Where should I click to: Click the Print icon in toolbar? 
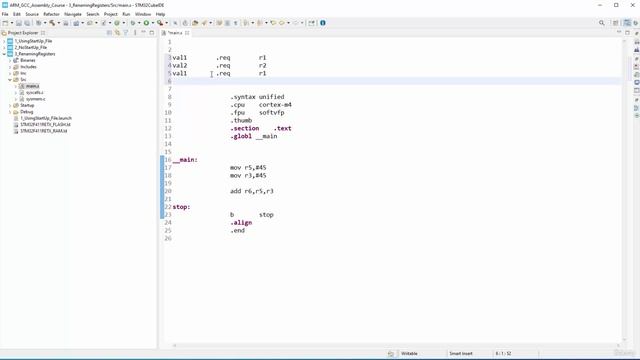point(65,23)
